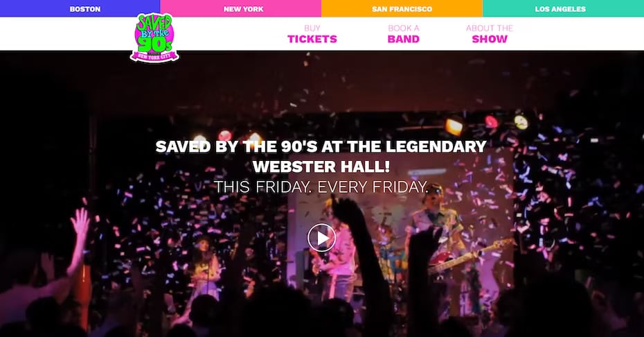Open the Saved by the 90s logo
This screenshot has height=337, width=644.
[x=154, y=38]
